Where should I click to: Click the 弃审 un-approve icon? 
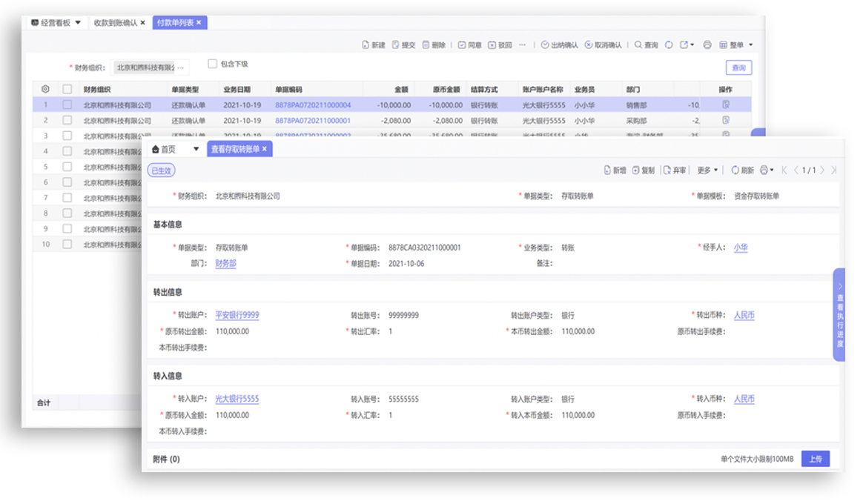[x=667, y=170]
